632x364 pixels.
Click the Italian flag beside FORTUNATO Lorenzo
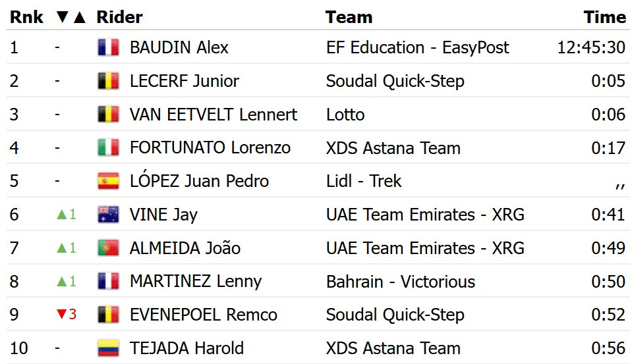[108, 147]
